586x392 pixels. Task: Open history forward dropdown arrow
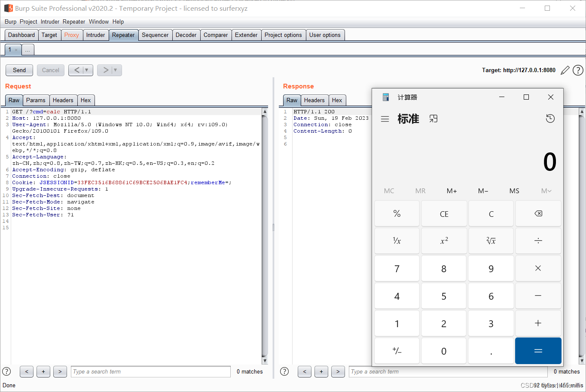(x=115, y=70)
